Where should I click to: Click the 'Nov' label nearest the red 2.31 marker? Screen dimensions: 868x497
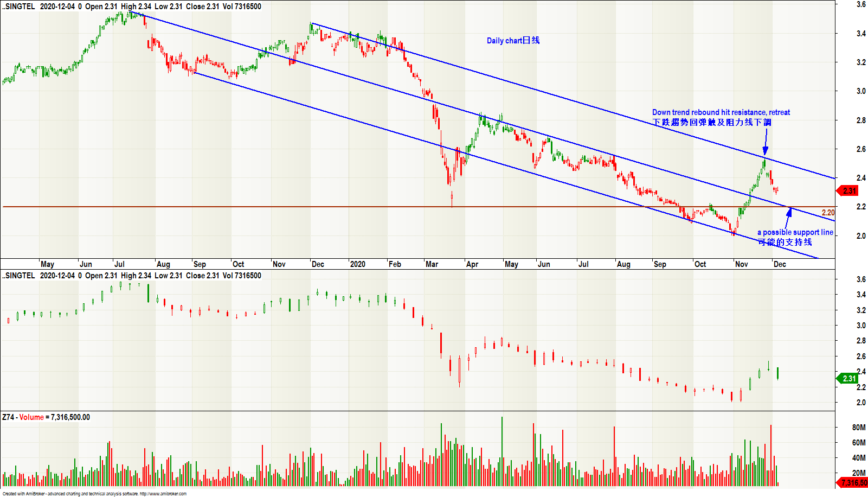(741, 264)
